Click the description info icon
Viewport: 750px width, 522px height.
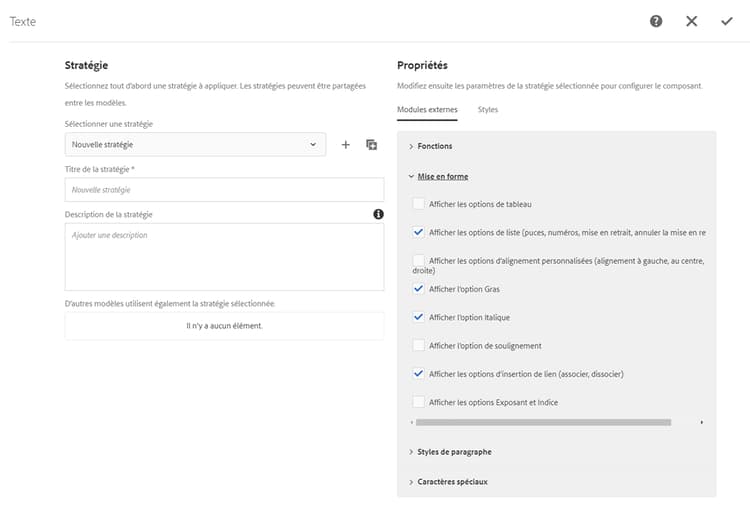pos(378,214)
